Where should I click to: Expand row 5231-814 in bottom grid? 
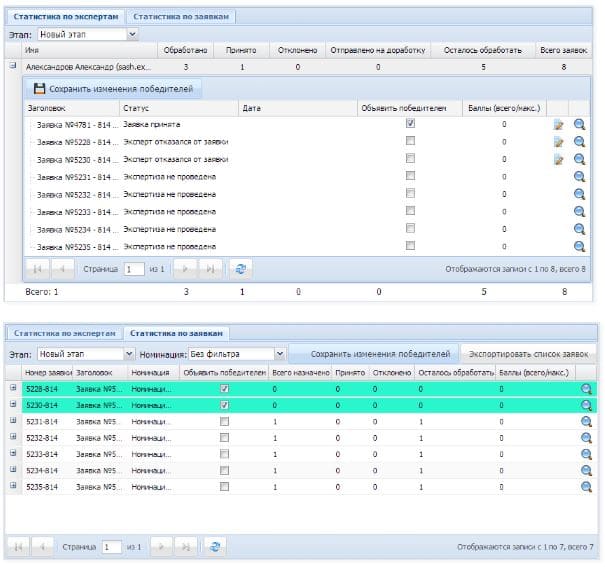point(13,421)
